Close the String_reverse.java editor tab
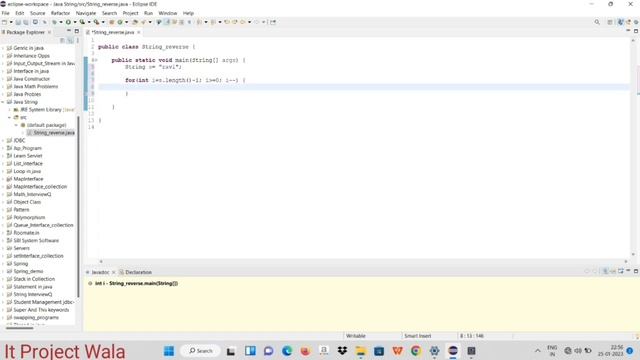640x360 pixels. click(x=139, y=32)
